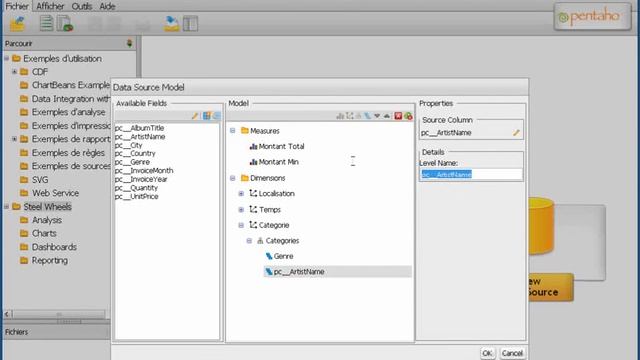Collapse the Exemples d'utilisation folder
This screenshot has height=360, width=640.
7,59
